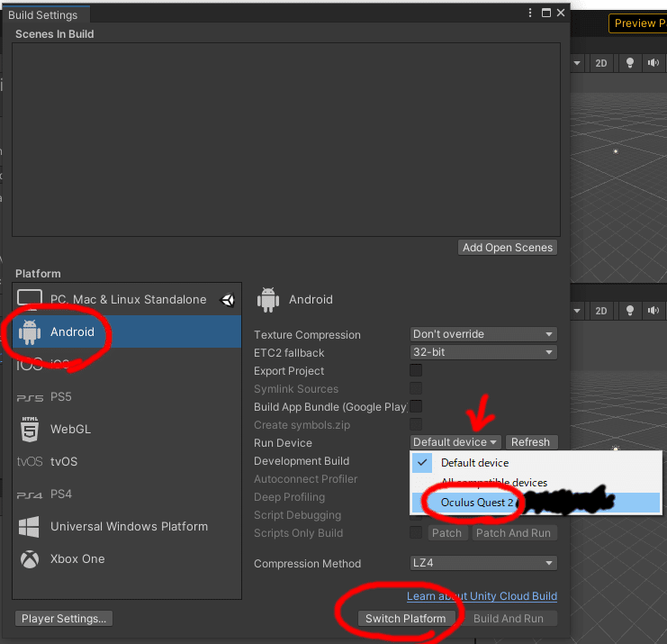Toggle audio speaker icon in lower viewport
The height and width of the screenshot is (644, 667).
(x=653, y=311)
